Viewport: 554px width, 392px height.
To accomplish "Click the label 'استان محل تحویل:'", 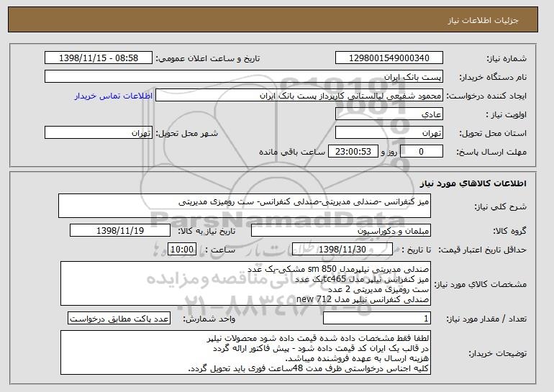I will 493,133.
